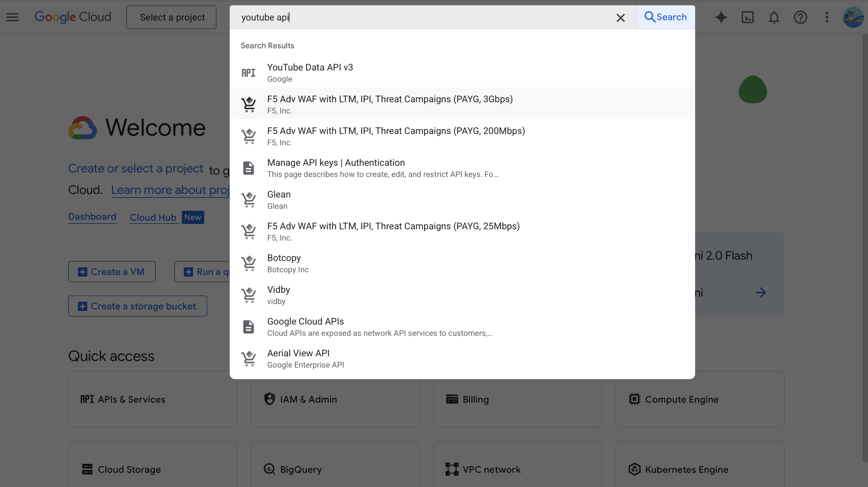Open the Gemini sparkle assistant icon
This screenshot has width=868, height=487.
tap(721, 17)
